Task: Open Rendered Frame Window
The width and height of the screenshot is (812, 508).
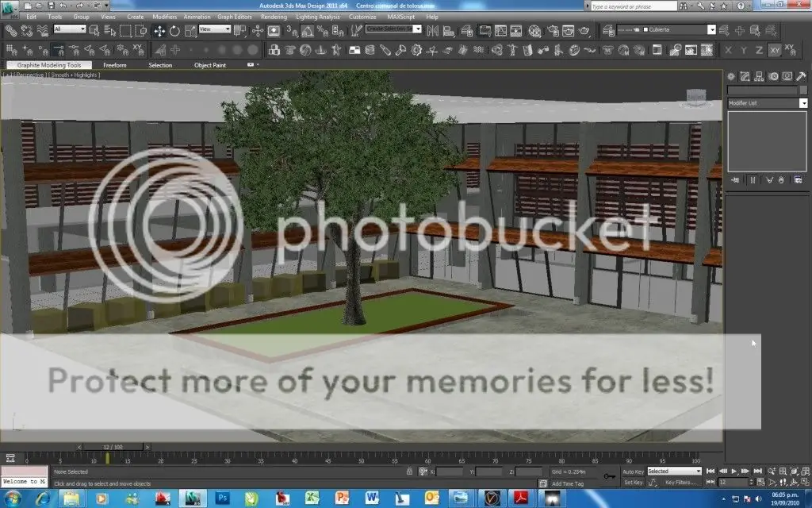Action: 569,31
